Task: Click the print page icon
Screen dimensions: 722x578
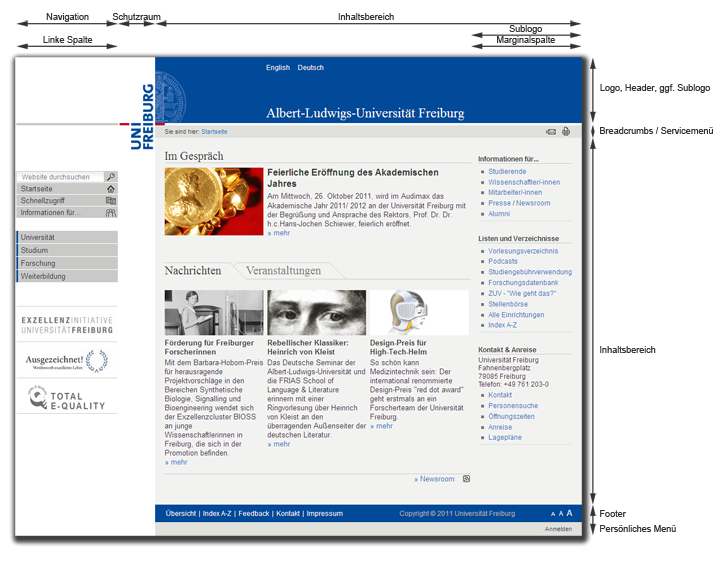Action: [x=566, y=132]
